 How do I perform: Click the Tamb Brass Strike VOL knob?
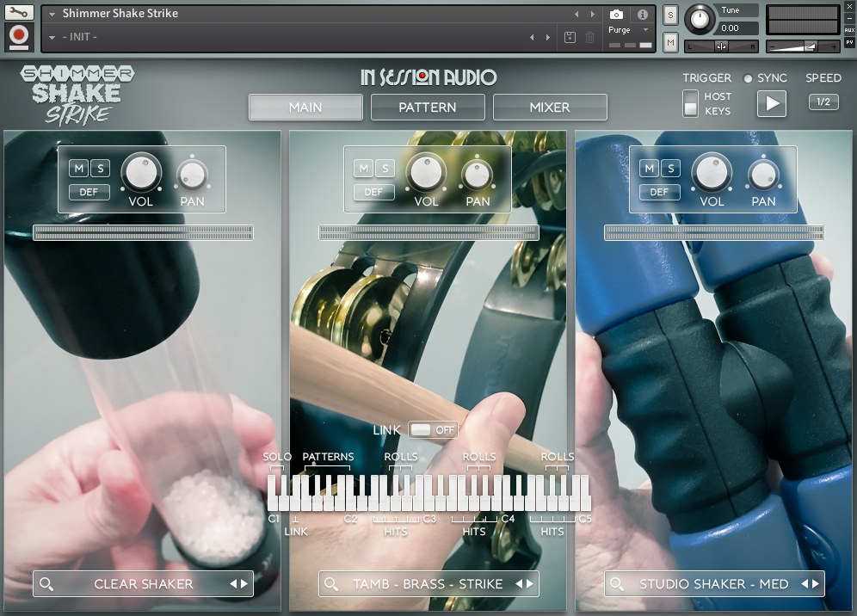coord(426,173)
